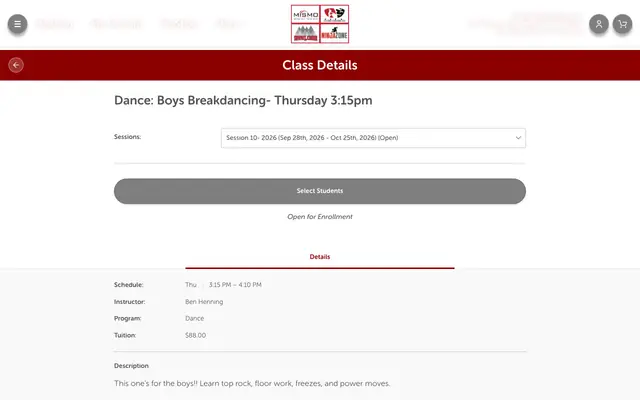The height and width of the screenshot is (400, 640).
Task: Click the Tuition label
Action: (125, 336)
